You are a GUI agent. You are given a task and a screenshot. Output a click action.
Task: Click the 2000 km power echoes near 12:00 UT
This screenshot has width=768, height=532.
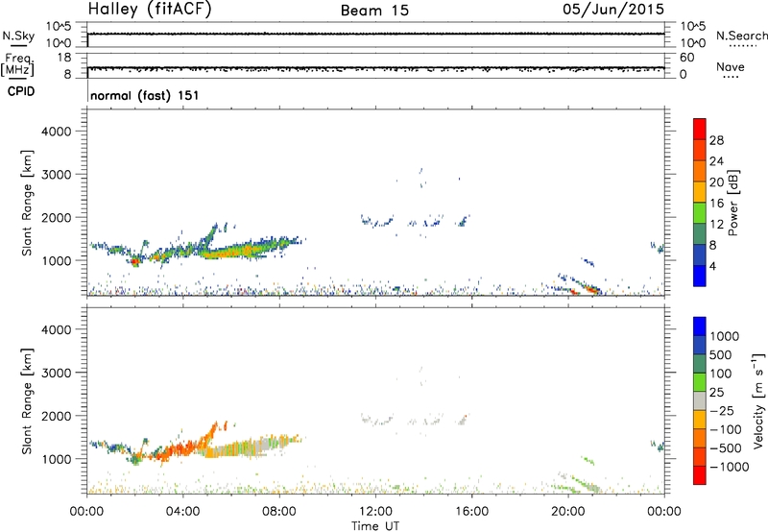[x=376, y=222]
